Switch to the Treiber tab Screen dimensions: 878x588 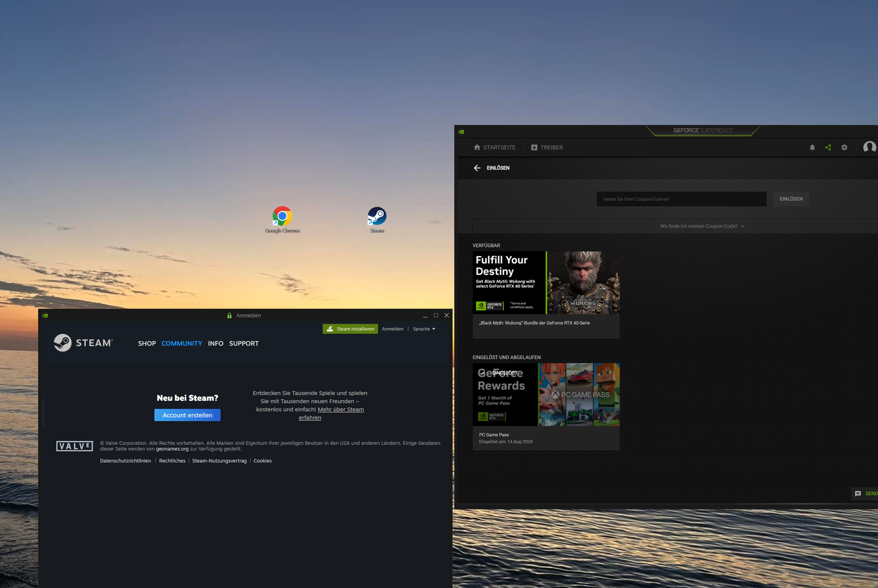547,147
